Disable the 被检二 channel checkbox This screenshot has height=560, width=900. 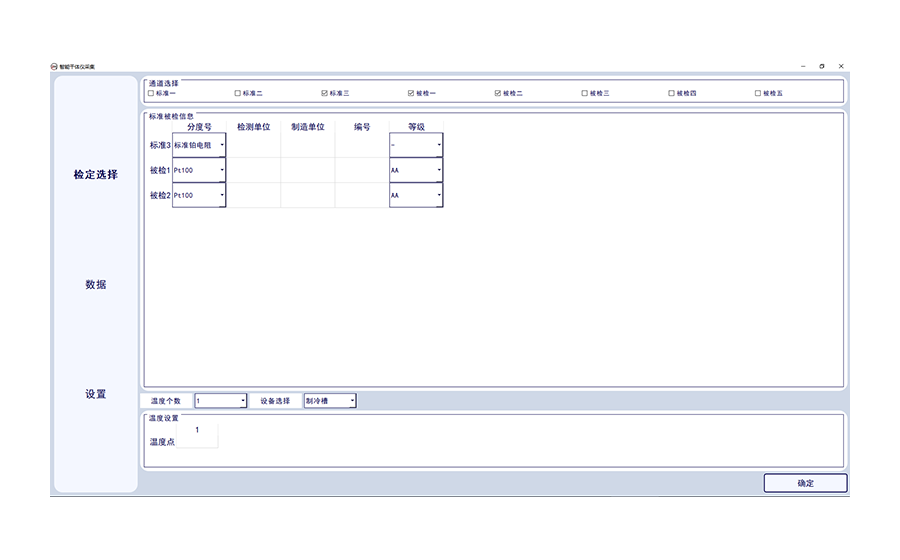point(498,93)
